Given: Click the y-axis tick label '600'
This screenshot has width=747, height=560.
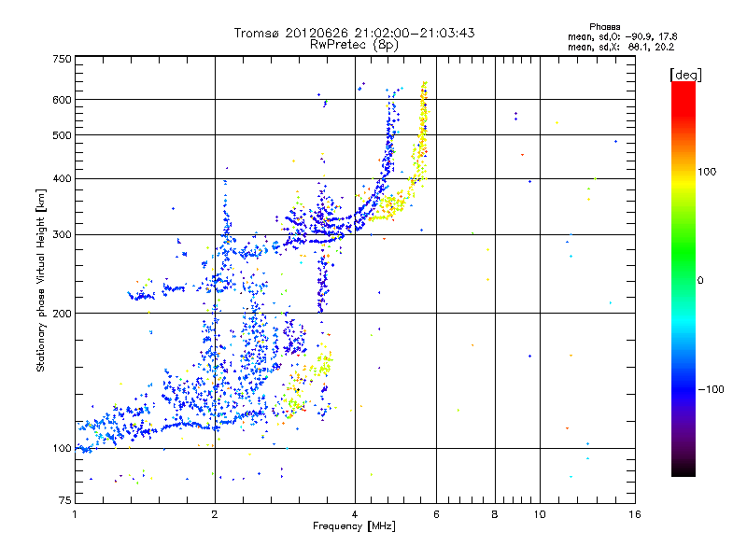Looking at the screenshot, I should [62, 100].
